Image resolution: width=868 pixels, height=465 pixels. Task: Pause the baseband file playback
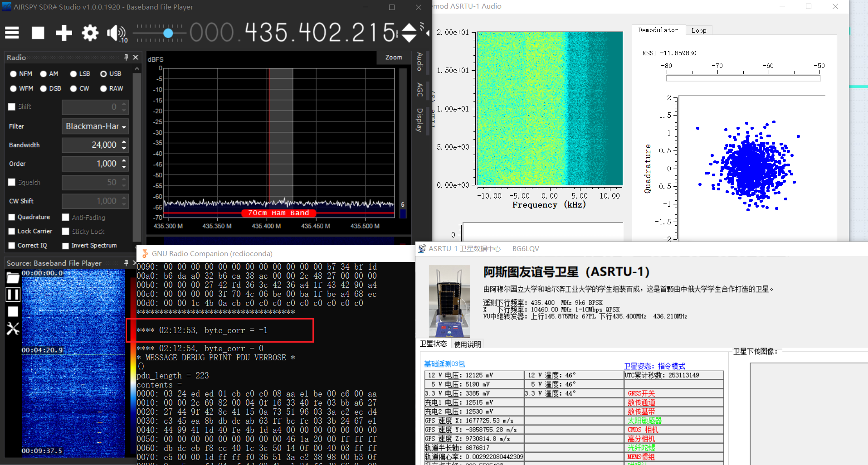pos(13,295)
